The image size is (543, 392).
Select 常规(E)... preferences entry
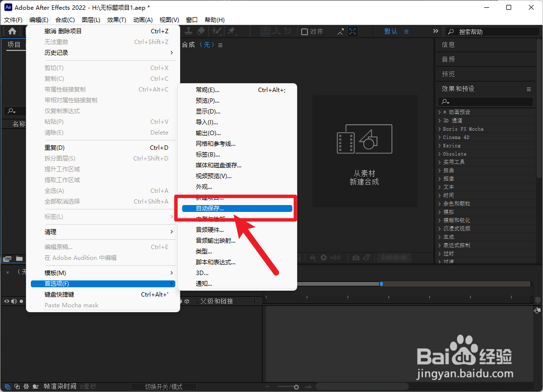click(x=237, y=90)
